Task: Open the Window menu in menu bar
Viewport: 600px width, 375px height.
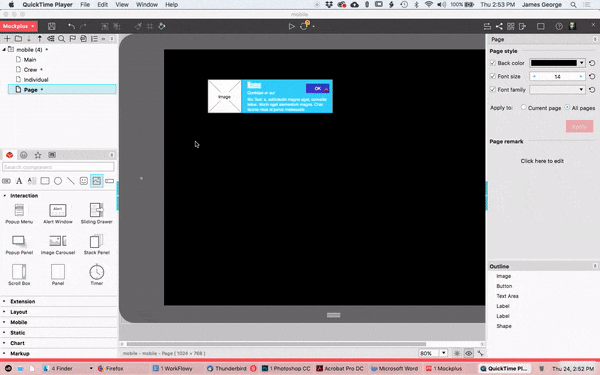Action: (x=147, y=5)
